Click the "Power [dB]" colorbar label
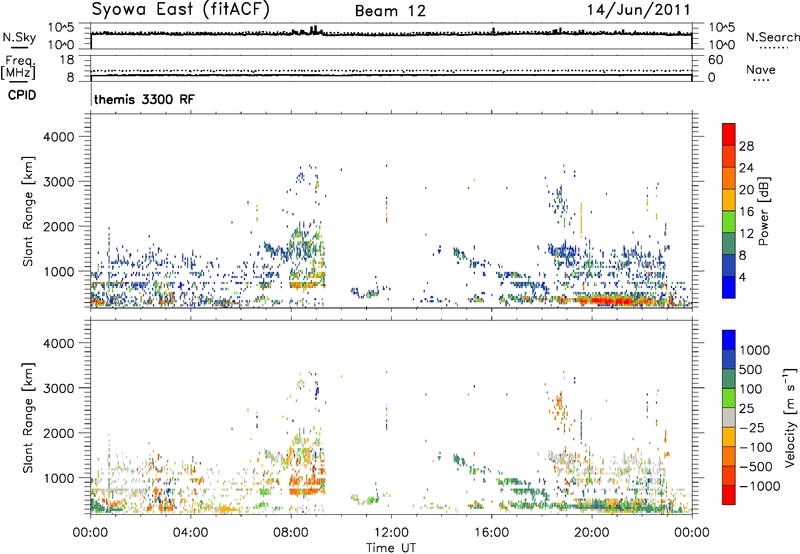This screenshot has width=800, height=554. [764, 211]
